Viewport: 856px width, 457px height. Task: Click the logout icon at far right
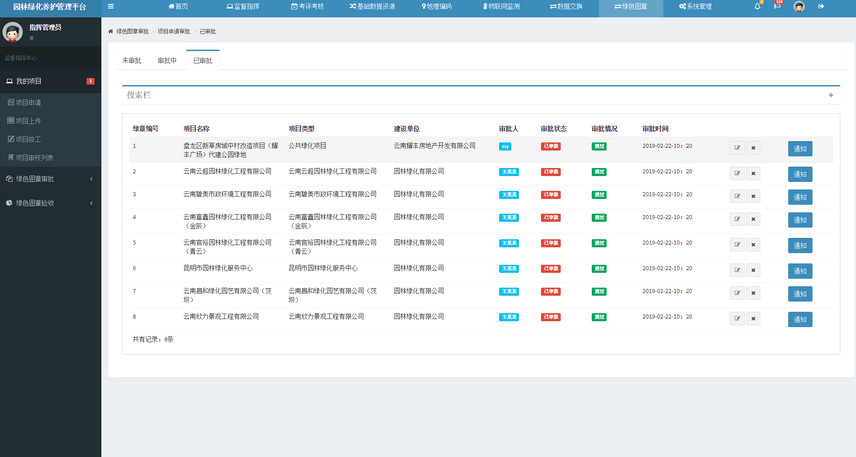point(821,6)
